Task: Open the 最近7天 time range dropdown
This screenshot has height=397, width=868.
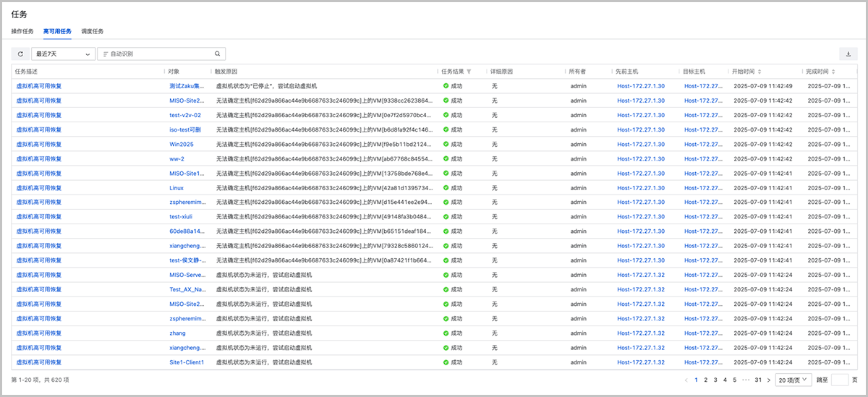Action: tap(64, 54)
